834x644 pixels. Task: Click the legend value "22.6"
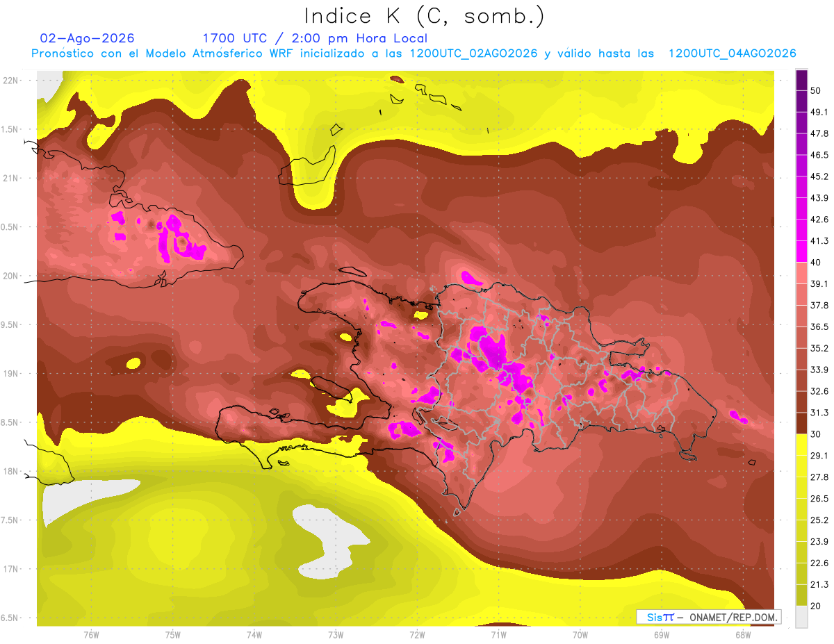819,563
